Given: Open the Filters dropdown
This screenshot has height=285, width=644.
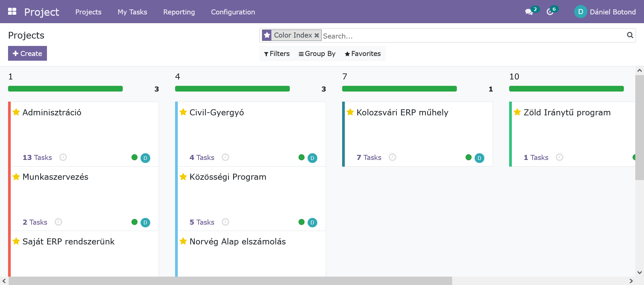Looking at the screenshot, I should (277, 54).
